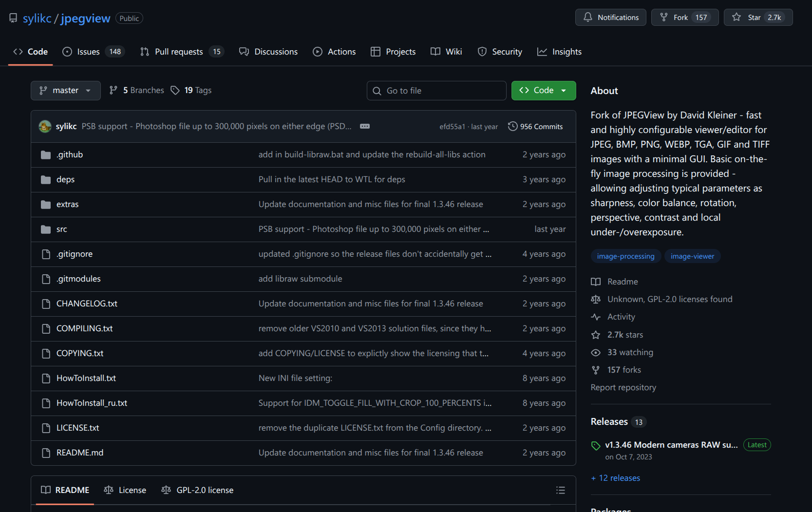
Task: Click the repository icon beside sylikc
Action: click(x=13, y=18)
